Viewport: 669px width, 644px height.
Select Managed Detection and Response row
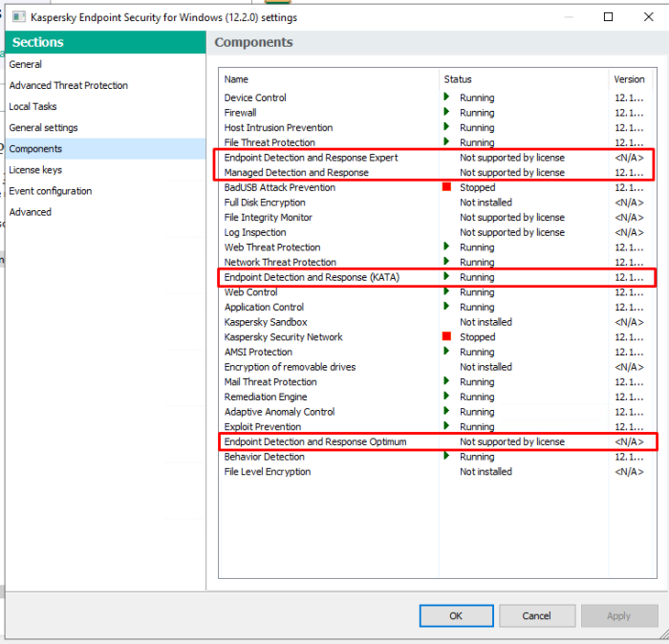pos(296,172)
